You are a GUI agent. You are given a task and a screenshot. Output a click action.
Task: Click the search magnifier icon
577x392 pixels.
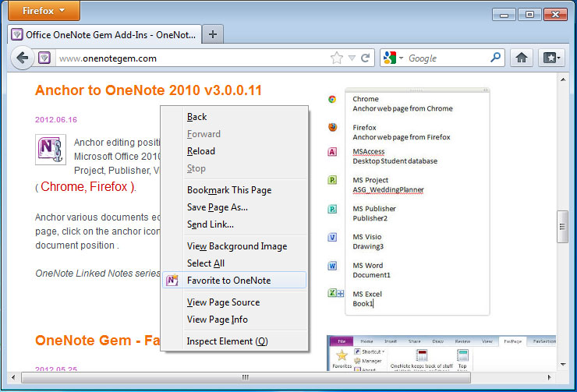click(495, 58)
